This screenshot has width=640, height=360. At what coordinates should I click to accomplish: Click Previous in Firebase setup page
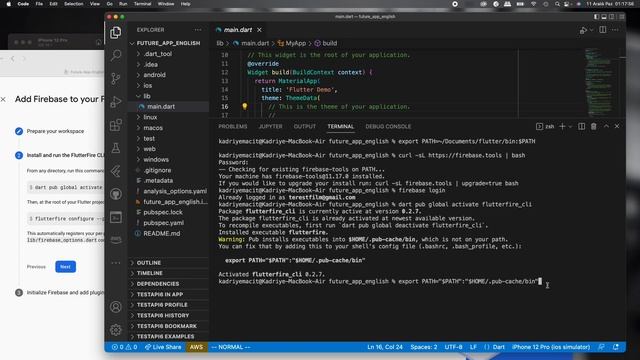coord(36,267)
